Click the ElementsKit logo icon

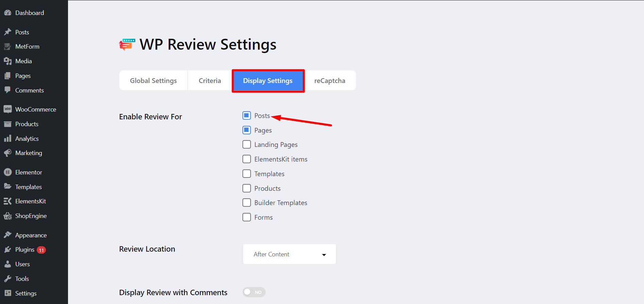coord(7,201)
